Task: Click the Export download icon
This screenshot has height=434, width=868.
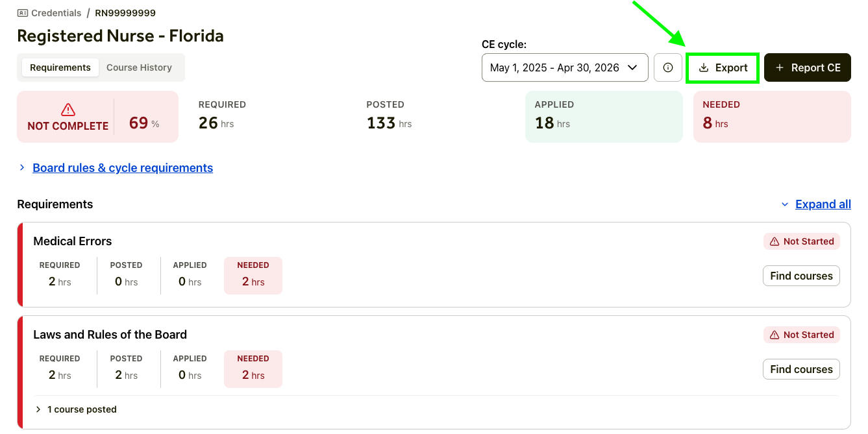Action: [x=704, y=67]
